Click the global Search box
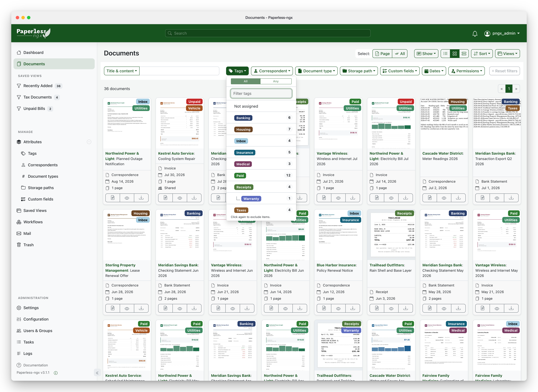The width and height of the screenshot is (538, 392). 268,33
